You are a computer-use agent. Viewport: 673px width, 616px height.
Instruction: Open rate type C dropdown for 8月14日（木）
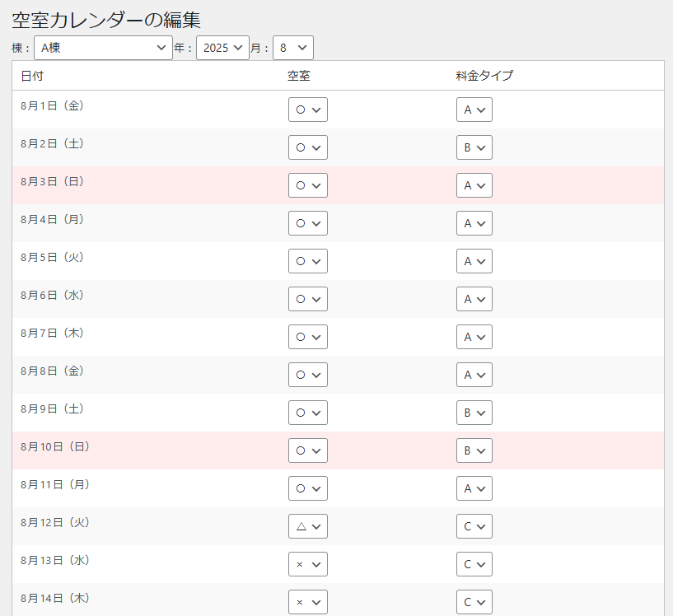point(474,602)
